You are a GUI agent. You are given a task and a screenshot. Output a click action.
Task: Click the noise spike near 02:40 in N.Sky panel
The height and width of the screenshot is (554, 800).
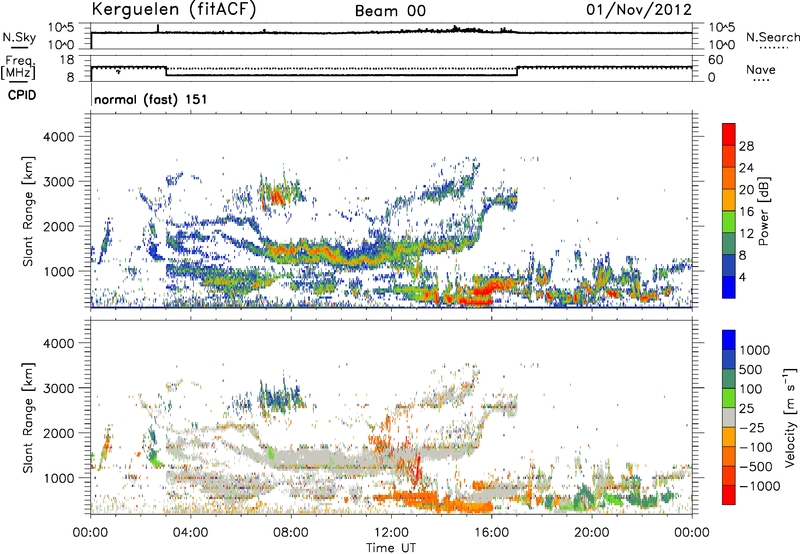pos(158,28)
